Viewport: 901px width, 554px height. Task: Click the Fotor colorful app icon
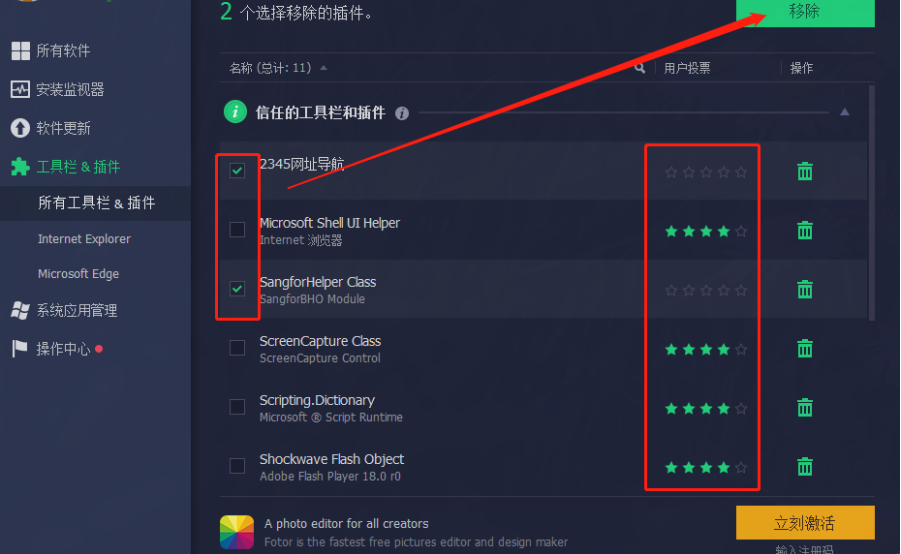tap(237, 532)
